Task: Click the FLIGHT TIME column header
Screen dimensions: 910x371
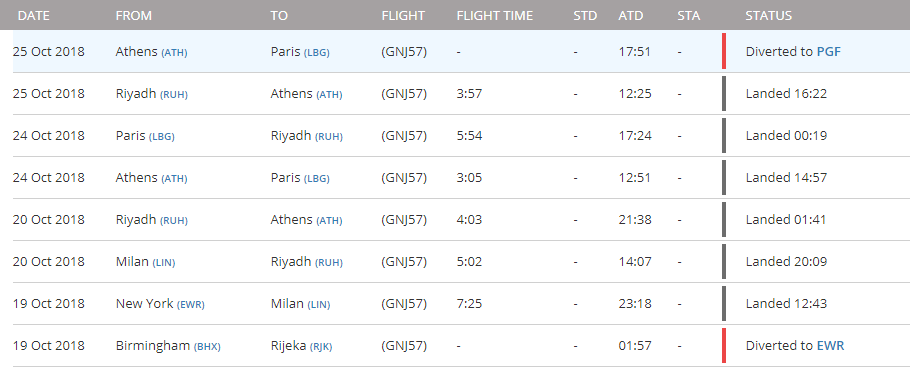Action: click(x=494, y=16)
